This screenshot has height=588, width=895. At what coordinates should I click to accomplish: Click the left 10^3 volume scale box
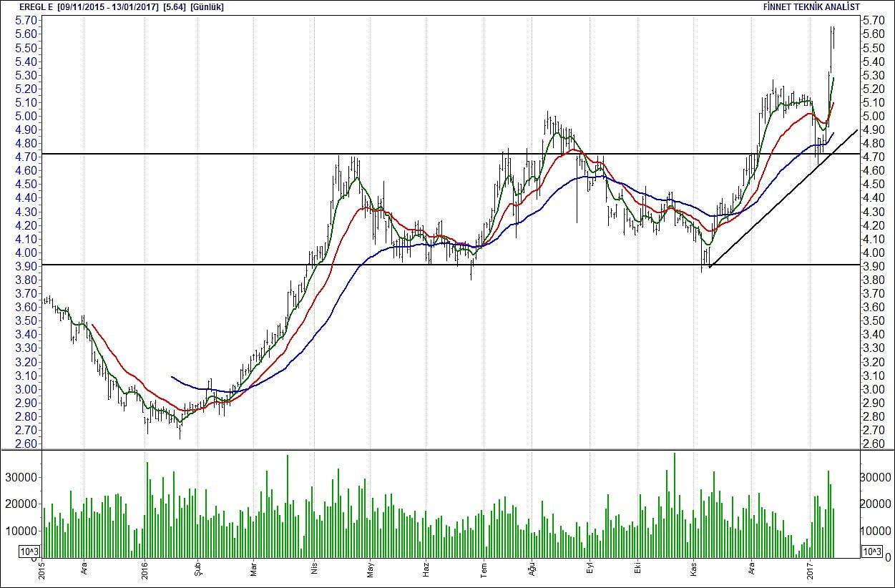pyautogui.click(x=29, y=551)
